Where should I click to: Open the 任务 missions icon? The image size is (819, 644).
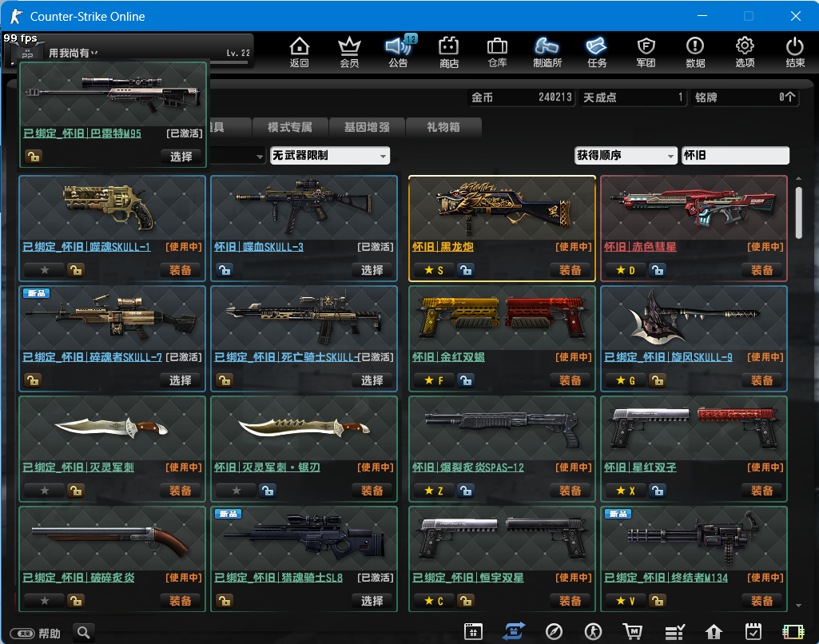597,52
